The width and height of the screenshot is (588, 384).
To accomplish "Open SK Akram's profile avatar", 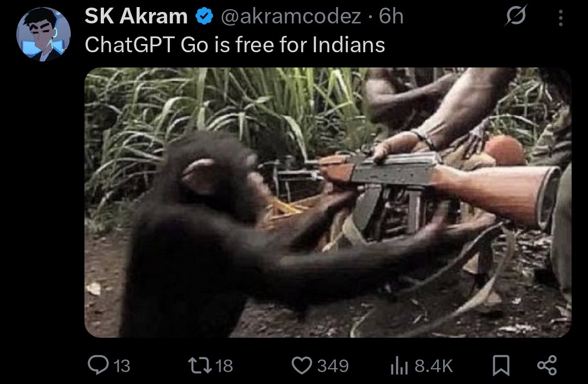I will tap(44, 34).
